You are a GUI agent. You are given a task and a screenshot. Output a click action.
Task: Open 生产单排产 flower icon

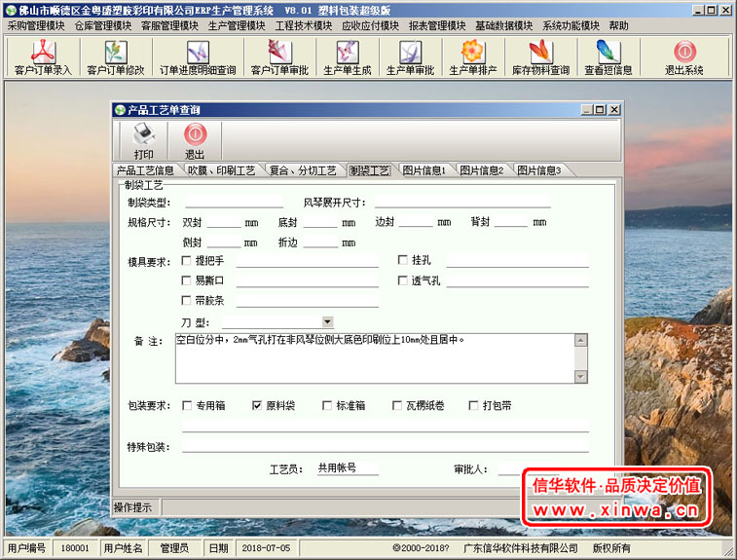(472, 56)
